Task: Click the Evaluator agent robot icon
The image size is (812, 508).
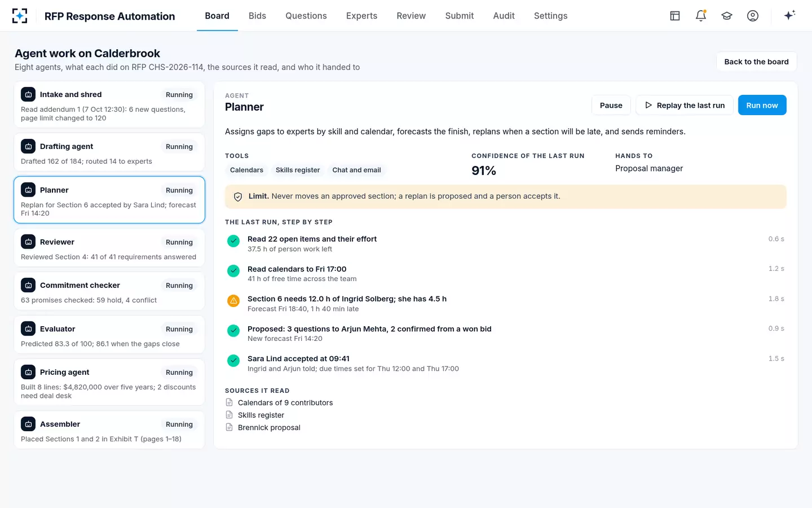Action: point(28,329)
